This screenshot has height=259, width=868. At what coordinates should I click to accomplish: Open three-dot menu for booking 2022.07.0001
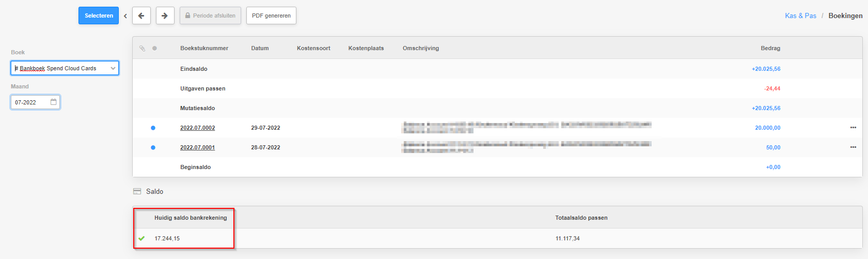[853, 147]
